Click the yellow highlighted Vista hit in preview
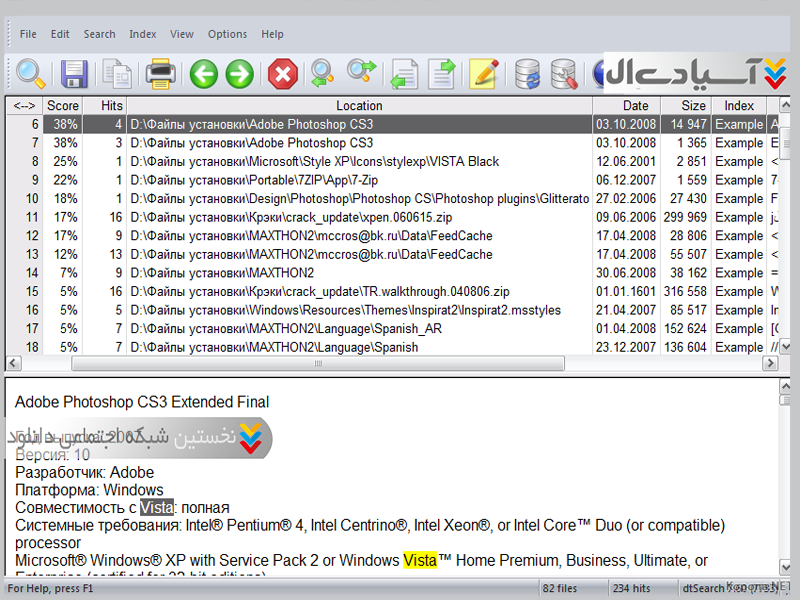The image size is (800, 600). (x=420, y=560)
